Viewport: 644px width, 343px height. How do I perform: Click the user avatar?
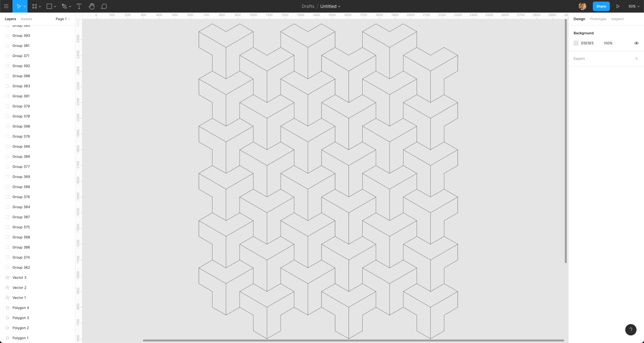[x=582, y=6]
